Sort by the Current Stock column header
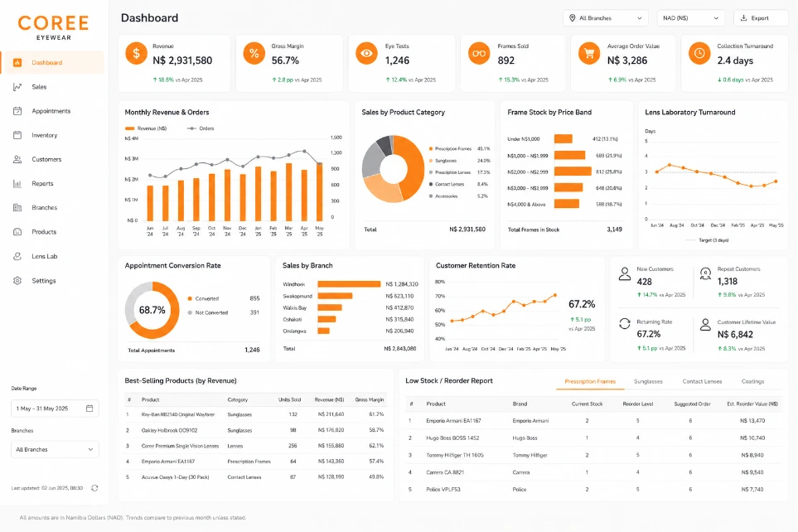798x532 pixels. click(x=587, y=404)
